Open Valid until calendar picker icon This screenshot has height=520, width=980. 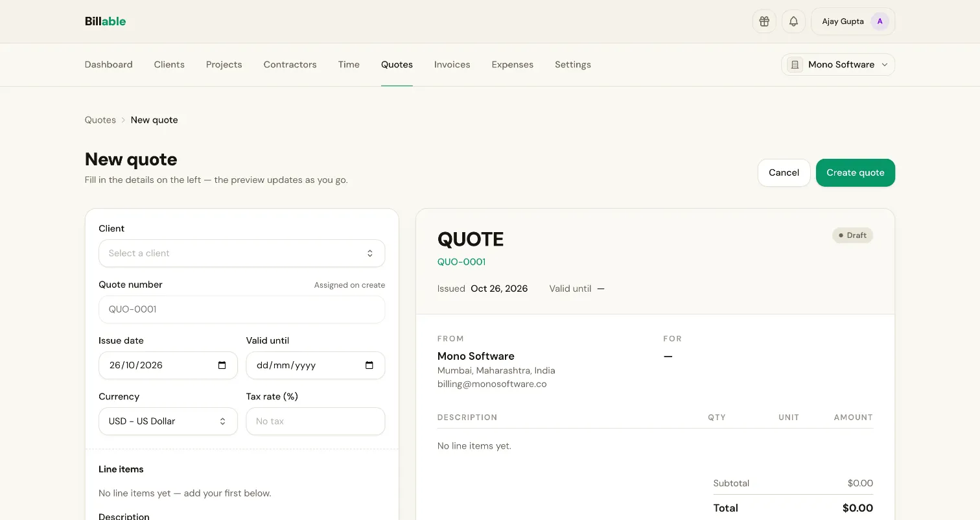[369, 365]
